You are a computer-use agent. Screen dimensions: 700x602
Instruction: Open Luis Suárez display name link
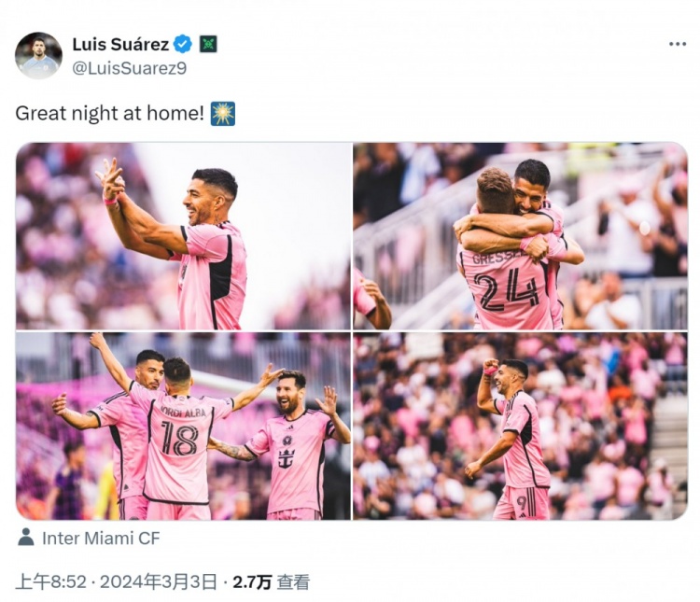coord(120,44)
